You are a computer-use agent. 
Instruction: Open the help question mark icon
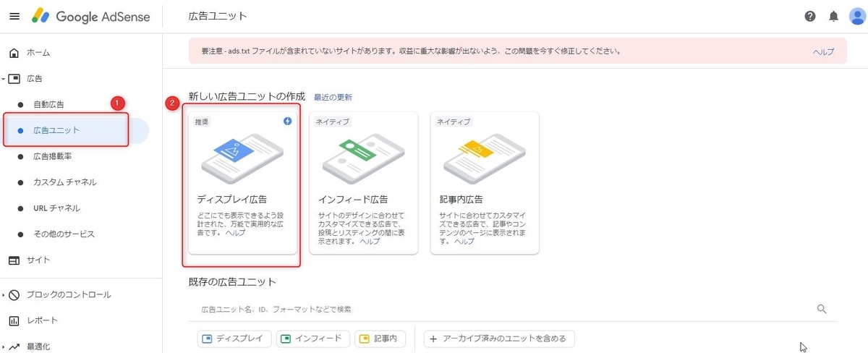pos(810,16)
